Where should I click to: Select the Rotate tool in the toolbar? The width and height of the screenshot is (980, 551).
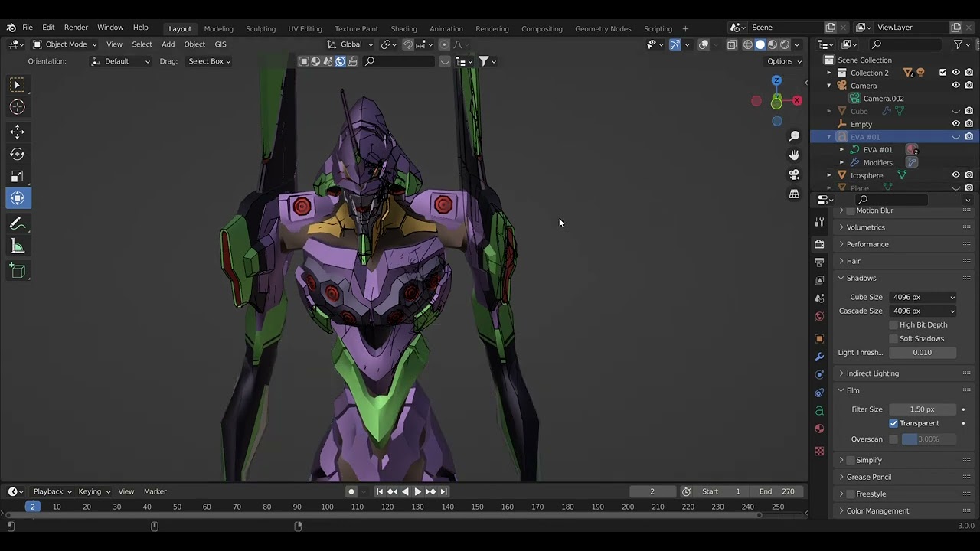[x=17, y=154]
